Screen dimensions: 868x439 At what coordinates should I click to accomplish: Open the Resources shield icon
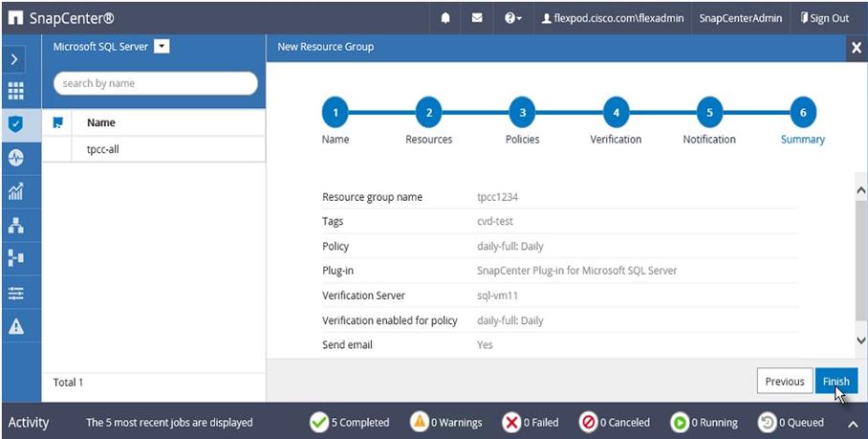(x=16, y=124)
